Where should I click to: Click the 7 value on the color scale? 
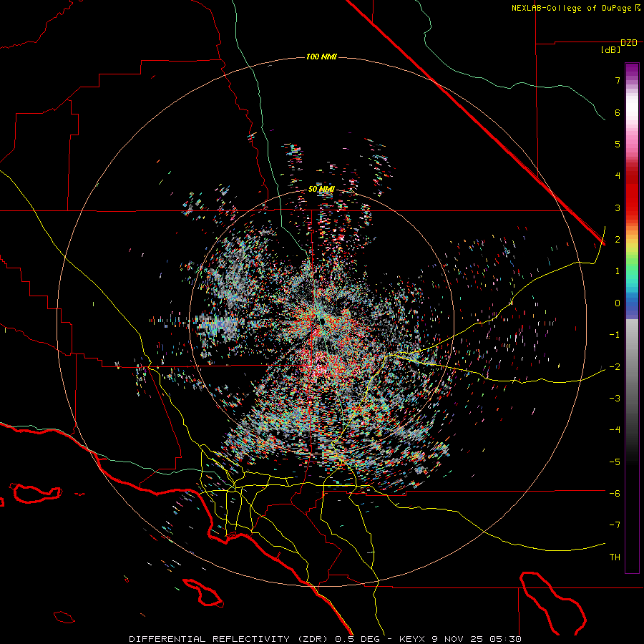[x=618, y=80]
